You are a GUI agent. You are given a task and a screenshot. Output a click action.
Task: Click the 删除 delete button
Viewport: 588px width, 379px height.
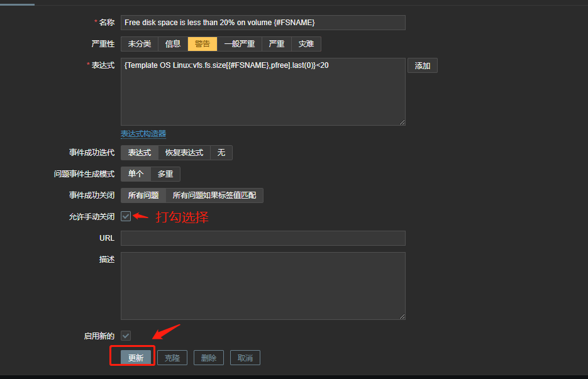[x=209, y=358]
